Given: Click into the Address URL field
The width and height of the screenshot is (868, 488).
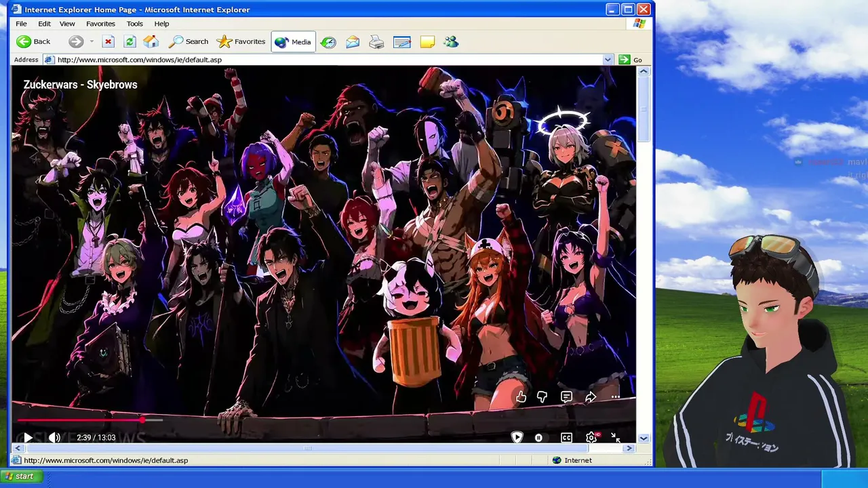Looking at the screenshot, I should point(328,60).
